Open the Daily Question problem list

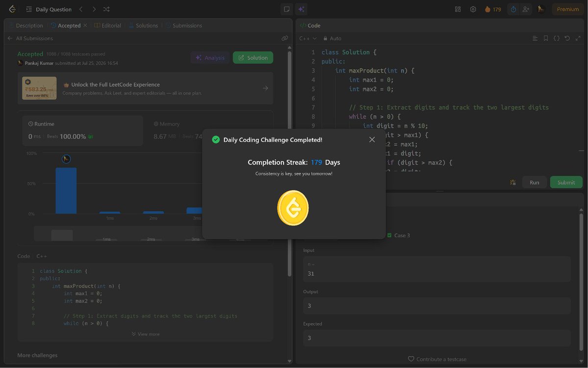coord(49,9)
